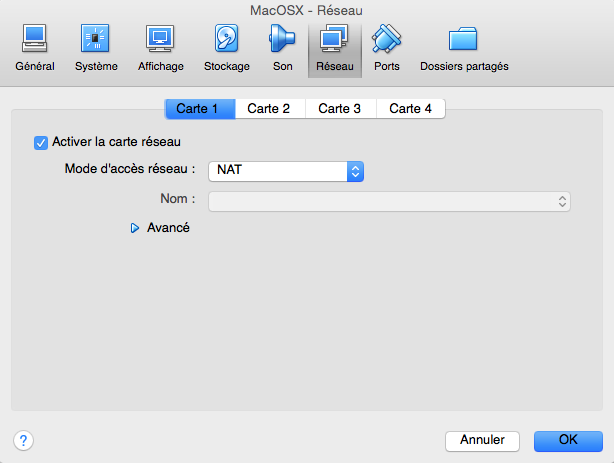This screenshot has width=614, height=463.
Task: Open the Dossiers partagés section
Action: coord(464,49)
